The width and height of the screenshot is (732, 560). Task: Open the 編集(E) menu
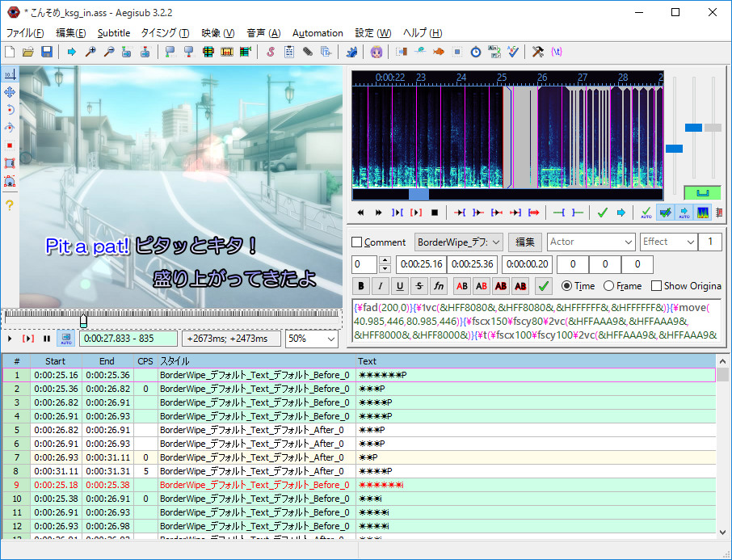[x=71, y=33]
